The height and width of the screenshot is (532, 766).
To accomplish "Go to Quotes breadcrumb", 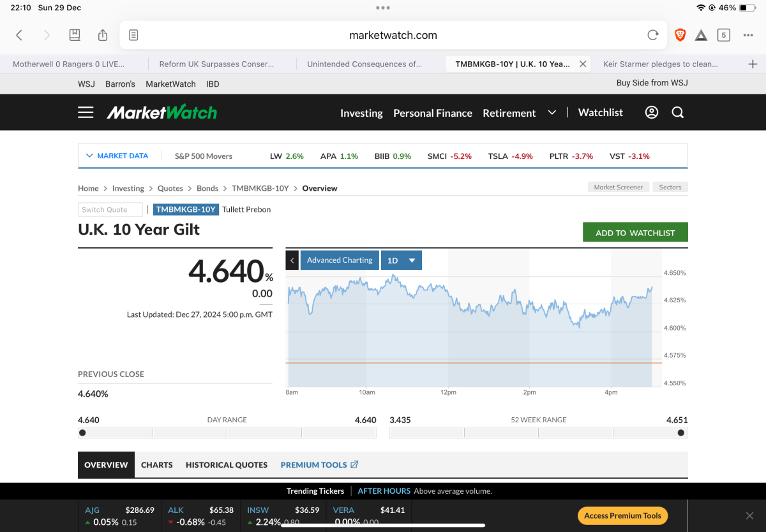I will [170, 188].
